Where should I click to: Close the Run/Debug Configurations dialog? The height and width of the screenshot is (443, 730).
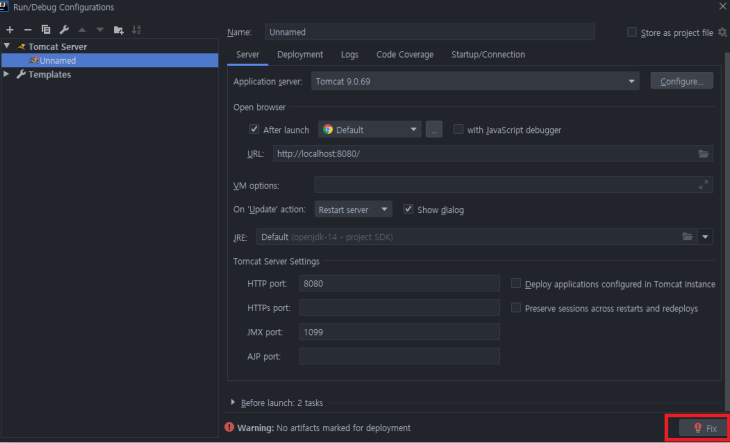tap(722, 6)
